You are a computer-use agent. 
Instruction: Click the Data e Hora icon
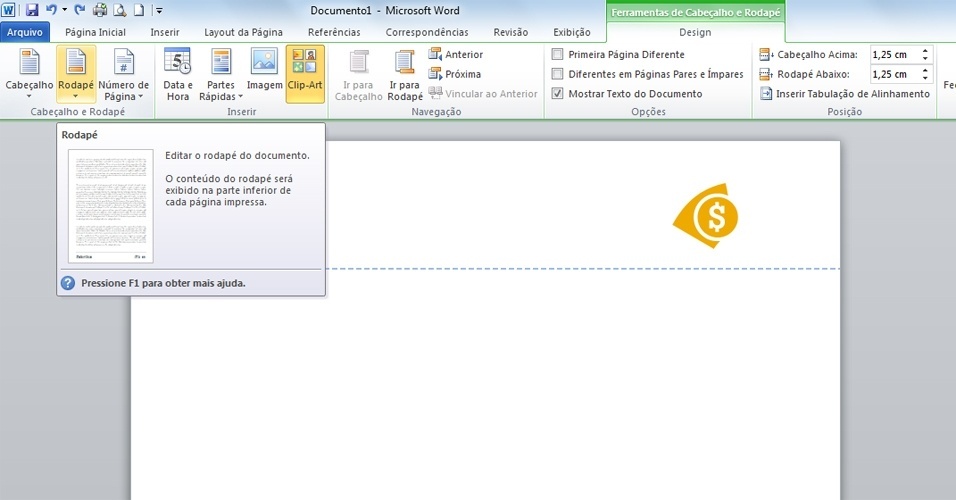point(178,63)
